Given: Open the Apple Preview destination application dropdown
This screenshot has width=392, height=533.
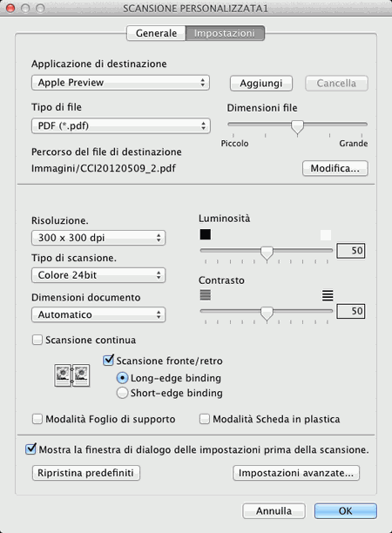Looking at the screenshot, I should tap(120, 83).
